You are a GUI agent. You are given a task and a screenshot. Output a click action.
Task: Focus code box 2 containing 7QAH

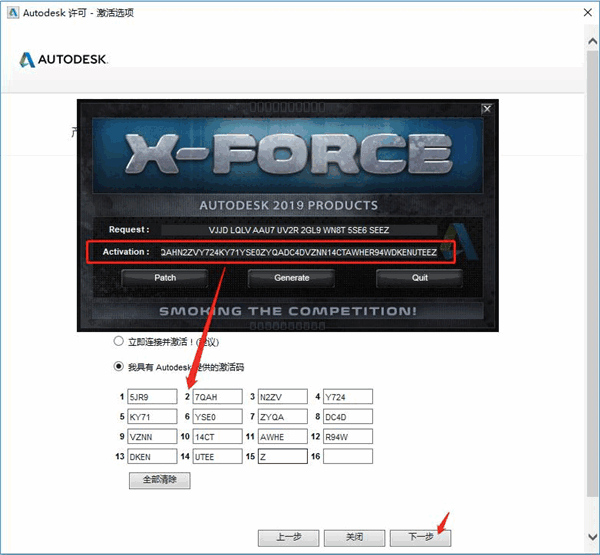tap(218, 397)
